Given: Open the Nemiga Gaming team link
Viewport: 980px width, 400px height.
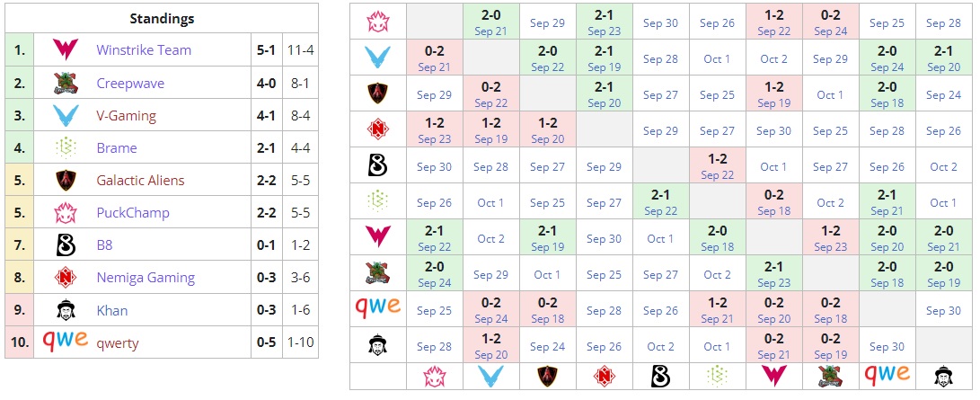Looking at the screenshot, I should coord(146,278).
